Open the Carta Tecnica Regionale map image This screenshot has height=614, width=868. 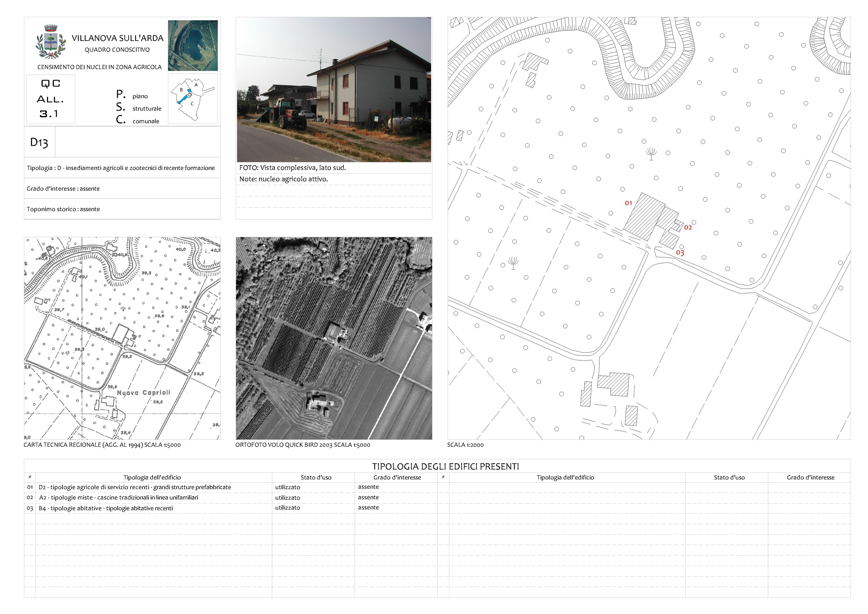click(x=122, y=338)
